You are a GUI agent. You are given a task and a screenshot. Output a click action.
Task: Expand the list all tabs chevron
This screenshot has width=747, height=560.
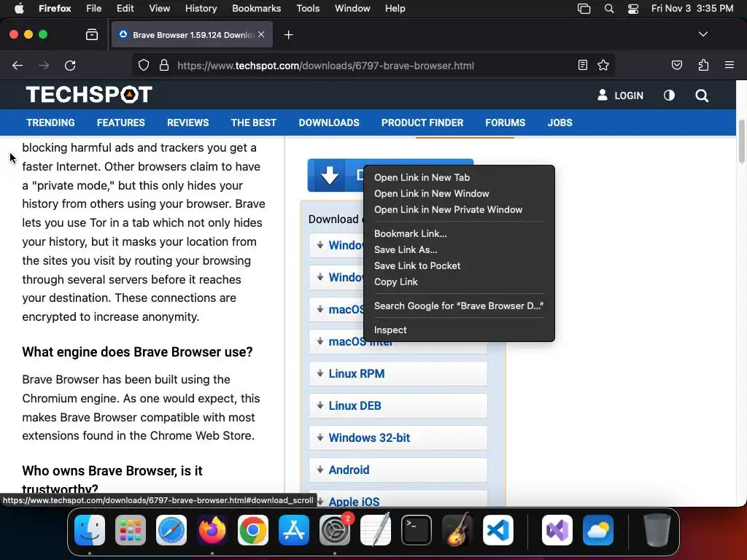coord(703,34)
